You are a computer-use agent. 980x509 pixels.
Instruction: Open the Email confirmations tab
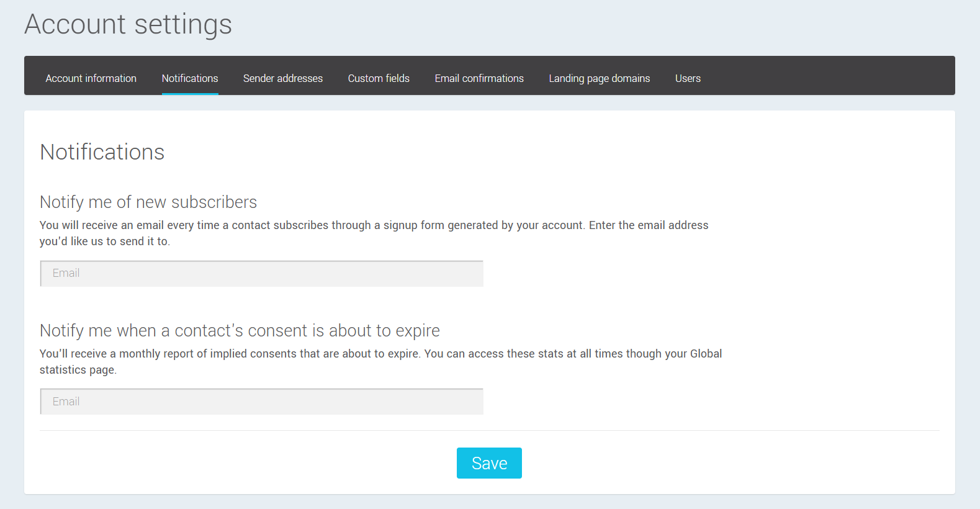click(x=479, y=78)
